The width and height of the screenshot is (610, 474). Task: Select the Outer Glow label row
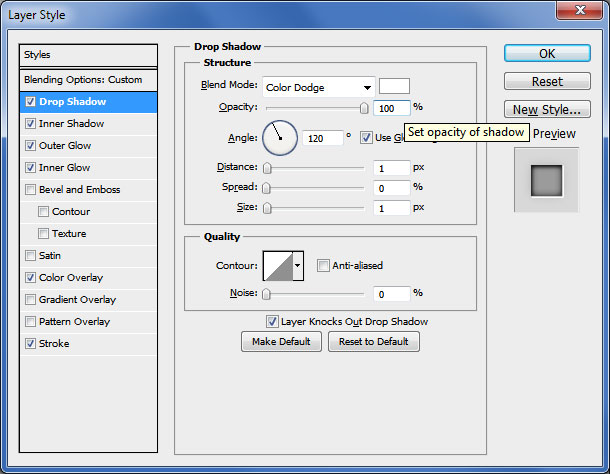pyautogui.click(x=88, y=146)
